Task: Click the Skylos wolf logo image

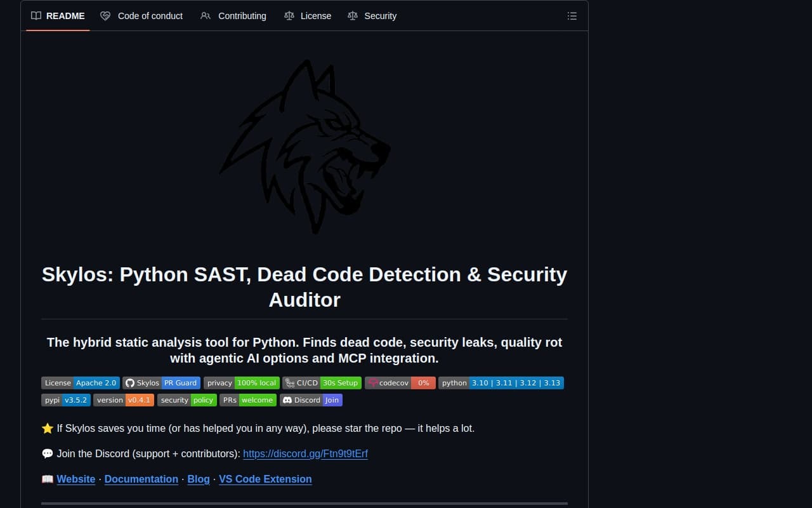Action: [304, 147]
